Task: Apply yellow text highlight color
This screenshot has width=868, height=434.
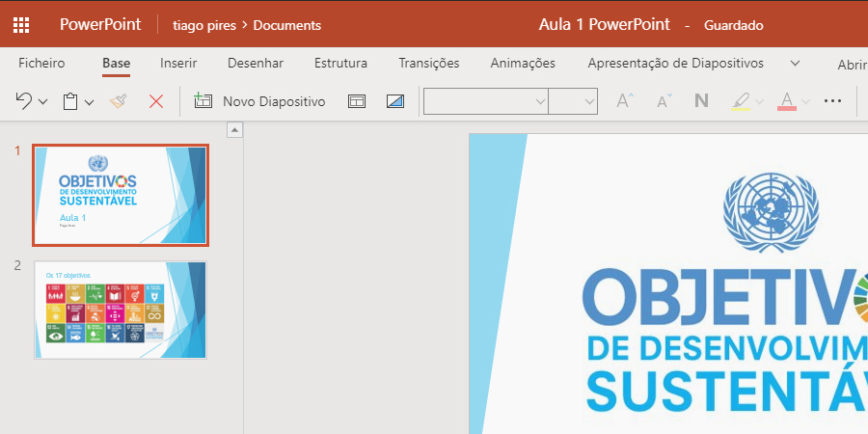Action: click(741, 101)
